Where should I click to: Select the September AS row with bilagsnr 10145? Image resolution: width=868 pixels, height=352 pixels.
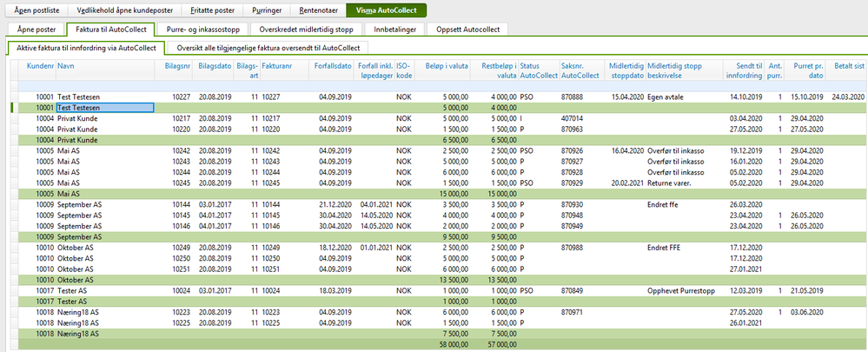click(x=443, y=216)
